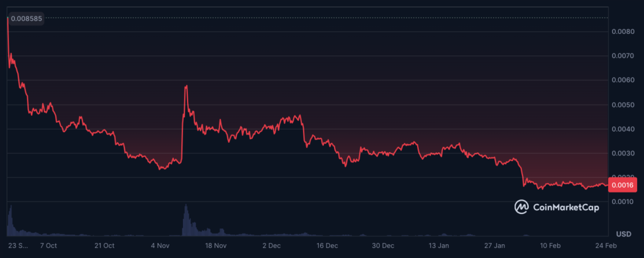Viewport: 644px width, 258px height.
Task: Click the 0.0050 price axis label
Action: click(x=623, y=104)
